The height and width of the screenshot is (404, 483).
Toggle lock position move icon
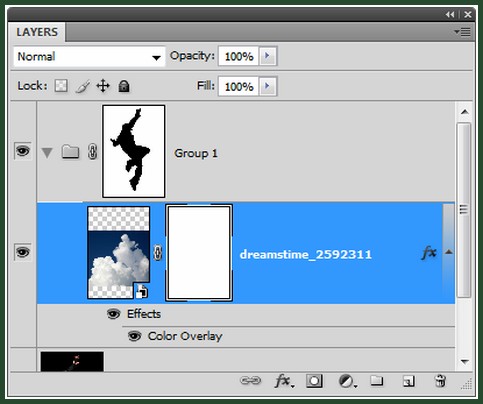coord(103,86)
